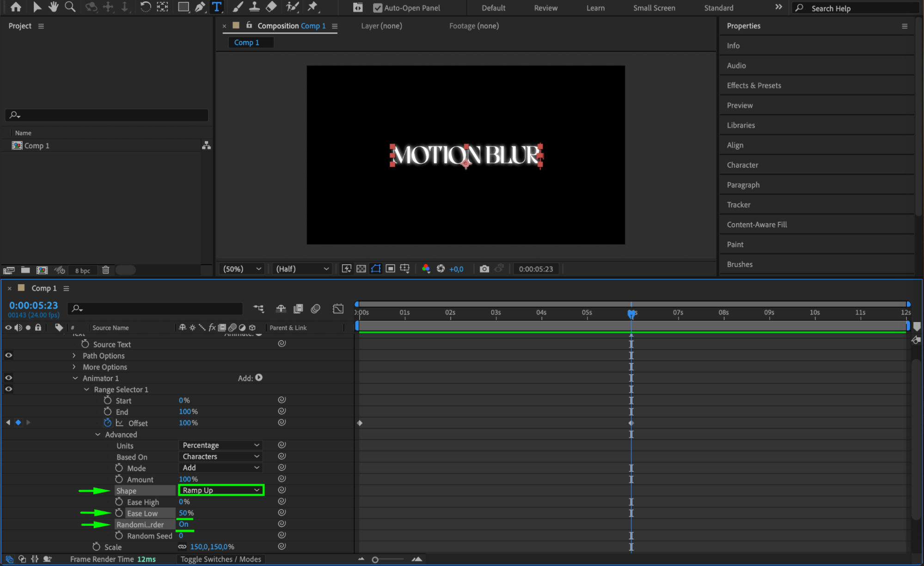This screenshot has height=566, width=924.
Task: Click the Offset keyframe at timeline start
Action: click(360, 423)
